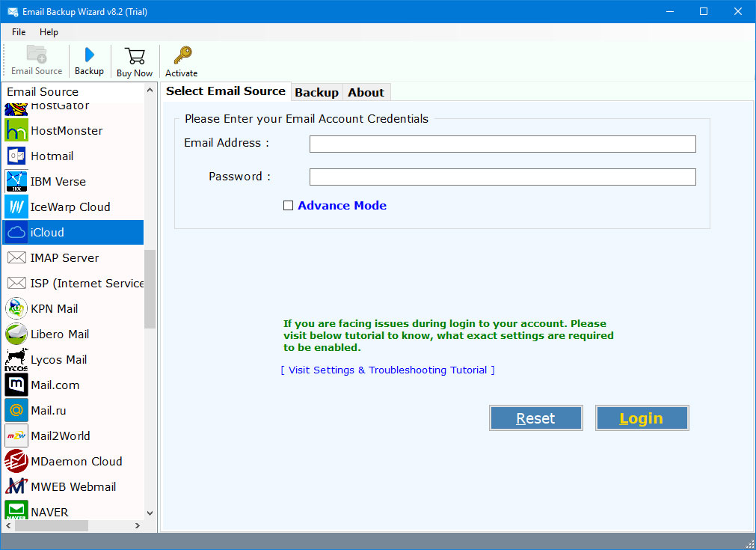Select the ISP envelope icon
The height and width of the screenshot is (550, 756).
(16, 283)
